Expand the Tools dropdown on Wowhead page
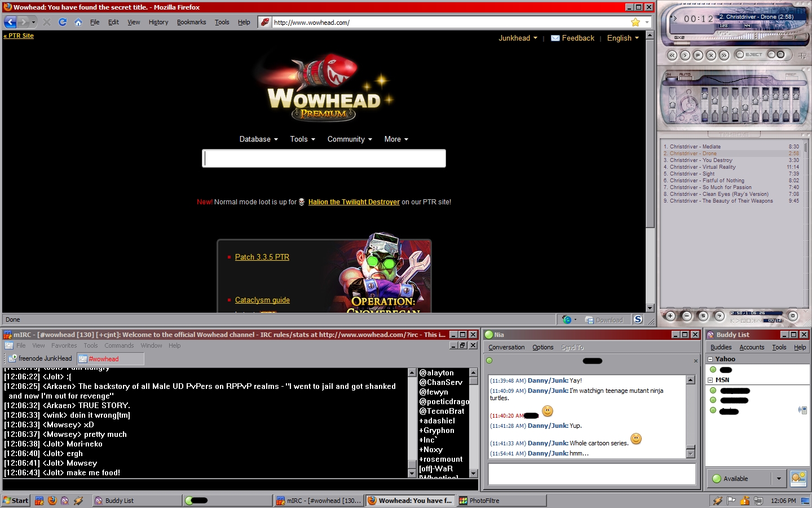 pos(302,139)
